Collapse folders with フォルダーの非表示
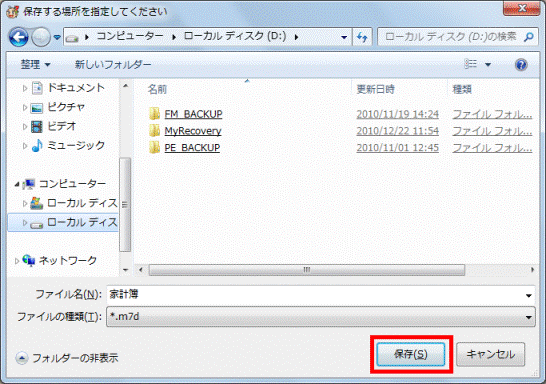The image size is (546, 384). coord(67,358)
